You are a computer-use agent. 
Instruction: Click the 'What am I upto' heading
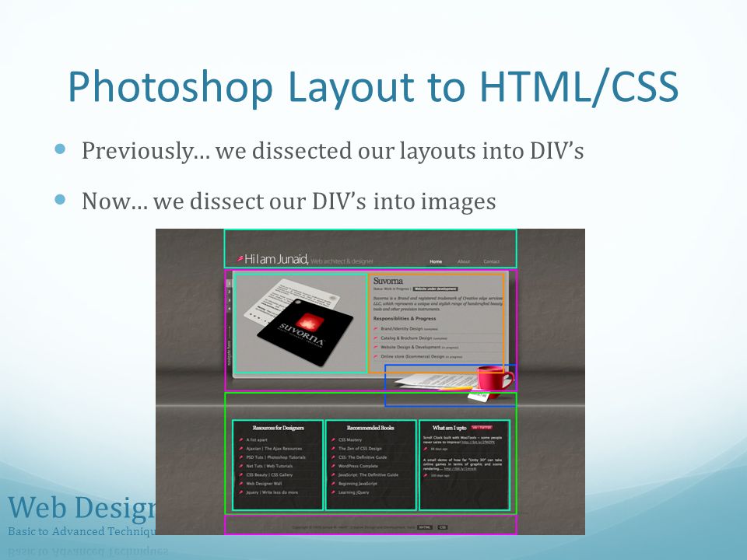click(449, 428)
